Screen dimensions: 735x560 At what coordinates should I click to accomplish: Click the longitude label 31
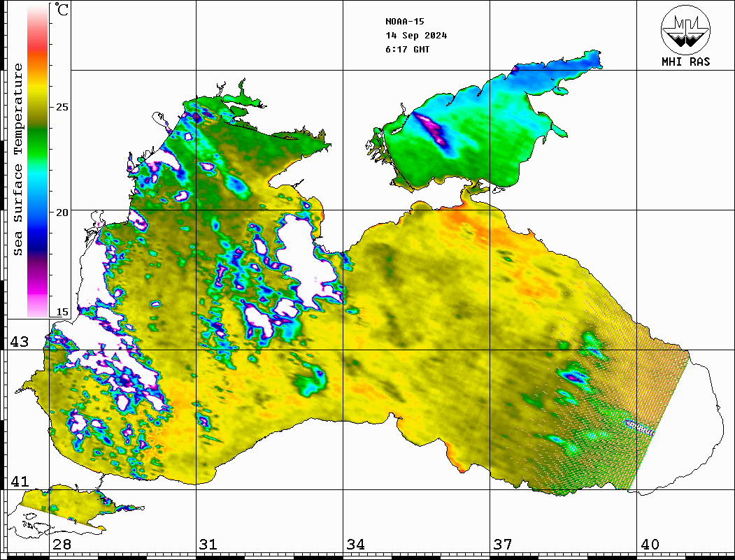click(x=208, y=545)
